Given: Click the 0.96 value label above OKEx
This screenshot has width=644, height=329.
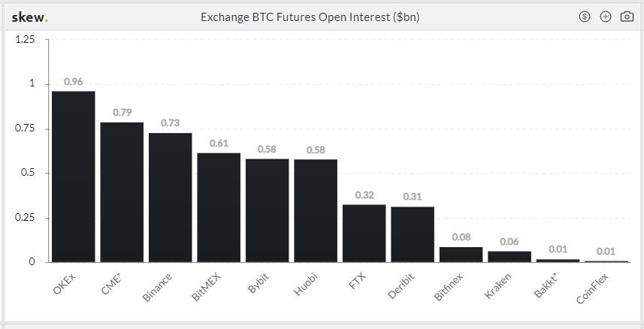Looking at the screenshot, I should (x=73, y=81).
